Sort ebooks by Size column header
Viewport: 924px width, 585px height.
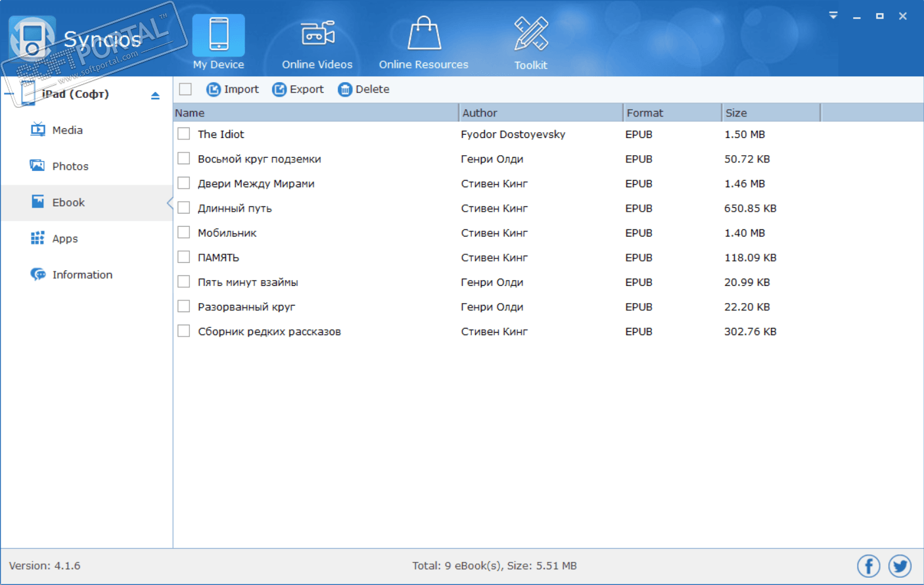tap(772, 113)
